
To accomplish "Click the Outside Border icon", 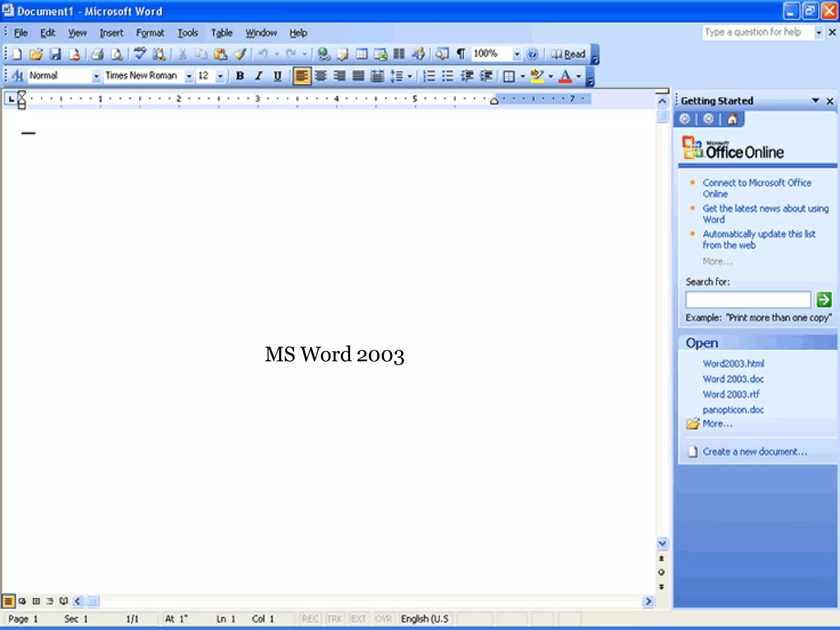I will click(x=509, y=76).
